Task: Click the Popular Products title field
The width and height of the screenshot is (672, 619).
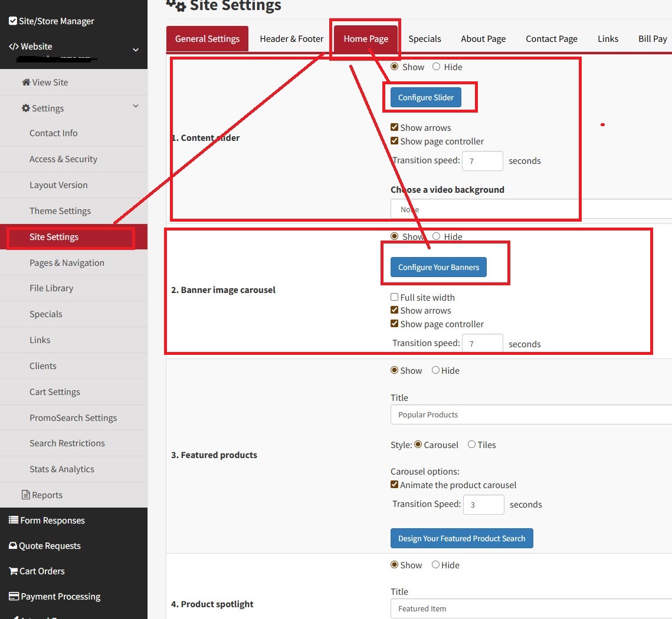Action: (x=531, y=414)
